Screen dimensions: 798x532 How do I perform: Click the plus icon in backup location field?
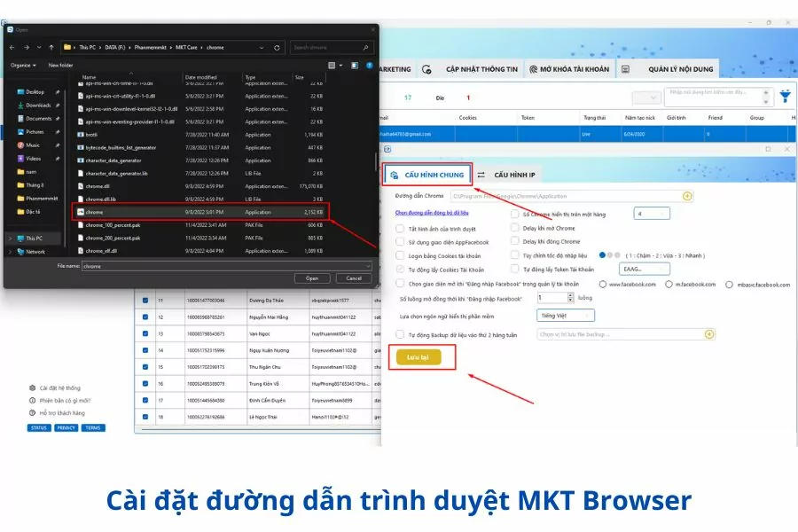[709, 334]
